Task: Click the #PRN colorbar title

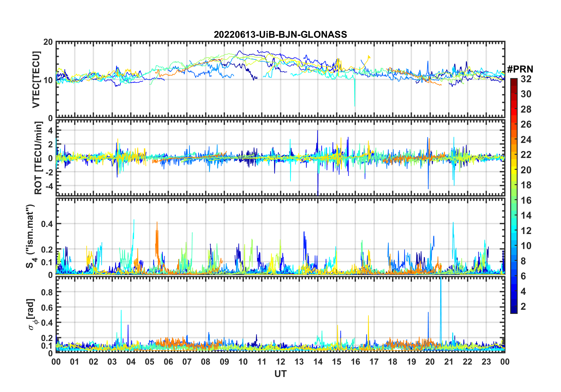Action: tap(520, 69)
